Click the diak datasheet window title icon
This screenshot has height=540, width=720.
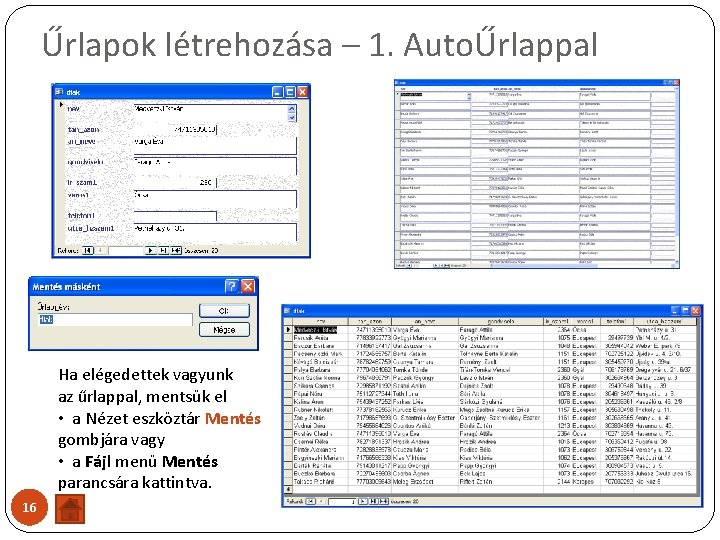click(x=288, y=311)
